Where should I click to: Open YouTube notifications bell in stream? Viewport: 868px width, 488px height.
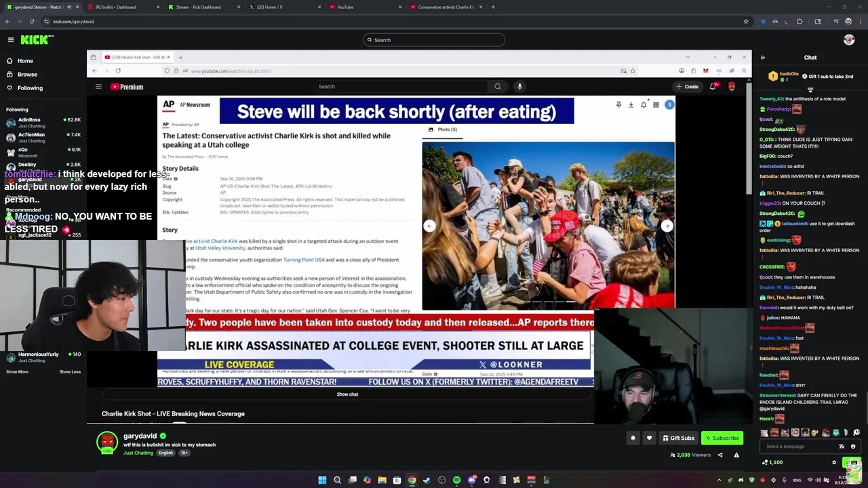click(713, 87)
